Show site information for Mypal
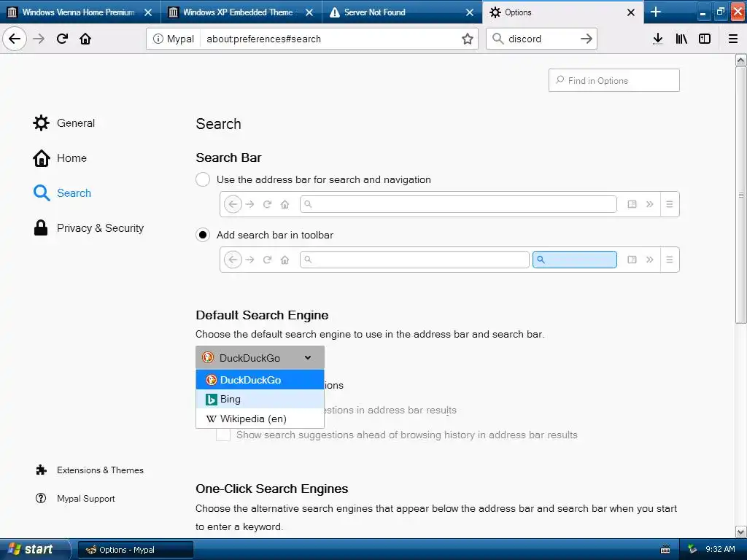Image resolution: width=747 pixels, height=560 pixels. [174, 39]
